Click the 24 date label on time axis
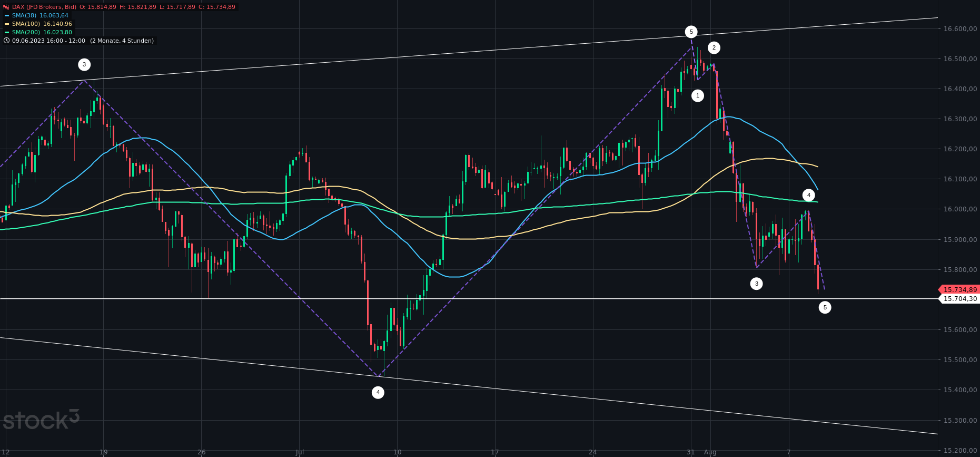 (593, 452)
